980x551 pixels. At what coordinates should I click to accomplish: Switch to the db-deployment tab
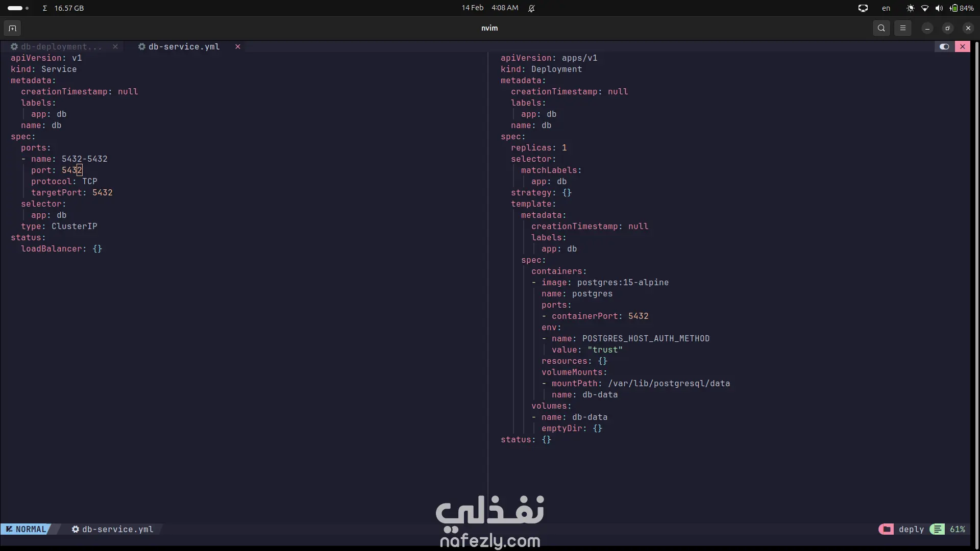pyautogui.click(x=61, y=46)
